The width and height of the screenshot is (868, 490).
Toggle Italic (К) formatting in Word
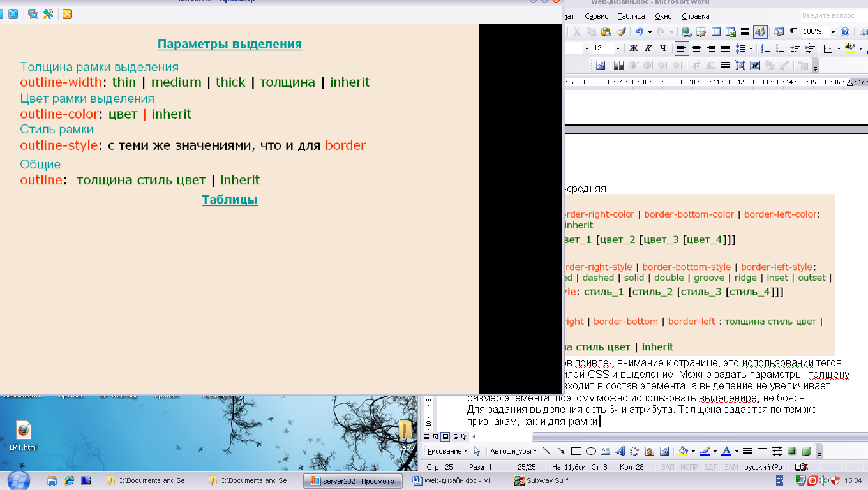pos(648,48)
